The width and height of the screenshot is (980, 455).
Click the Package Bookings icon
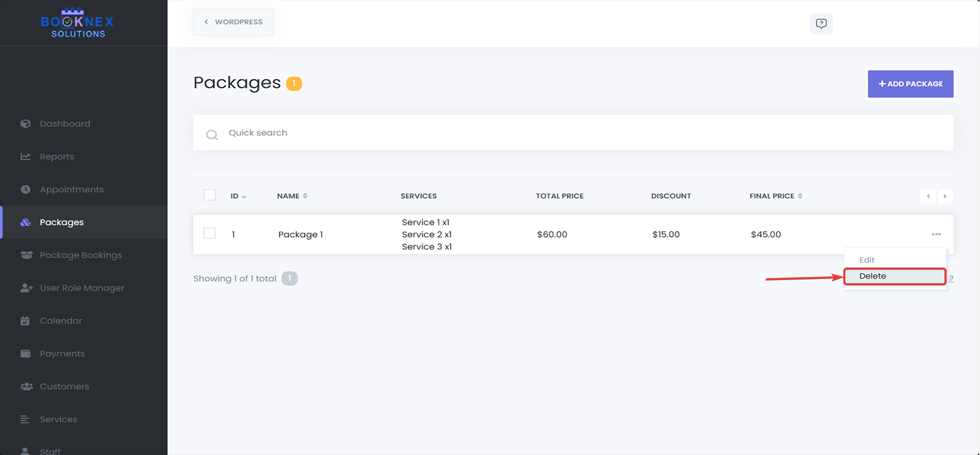(x=26, y=255)
